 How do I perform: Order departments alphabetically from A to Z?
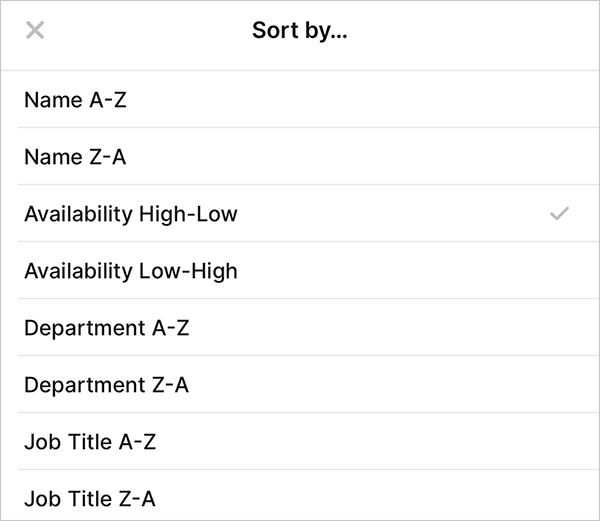point(106,328)
